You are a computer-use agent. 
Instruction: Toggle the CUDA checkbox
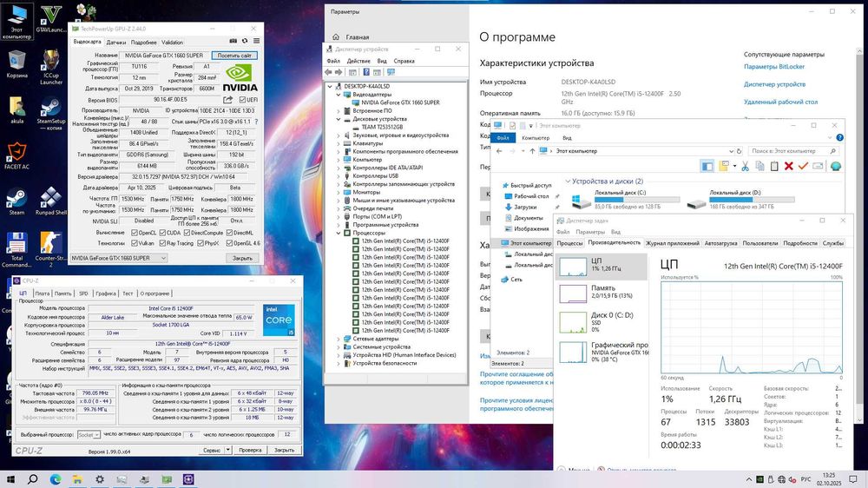click(x=163, y=234)
